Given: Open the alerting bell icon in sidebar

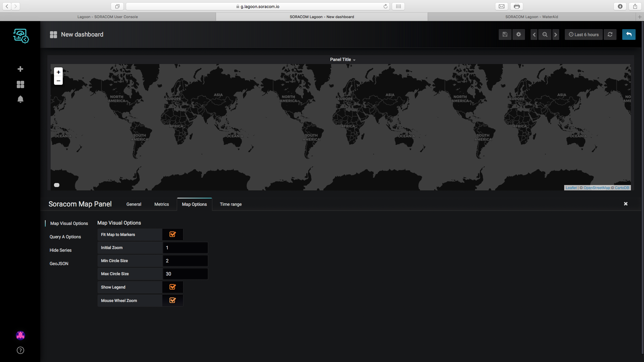Looking at the screenshot, I should [20, 99].
